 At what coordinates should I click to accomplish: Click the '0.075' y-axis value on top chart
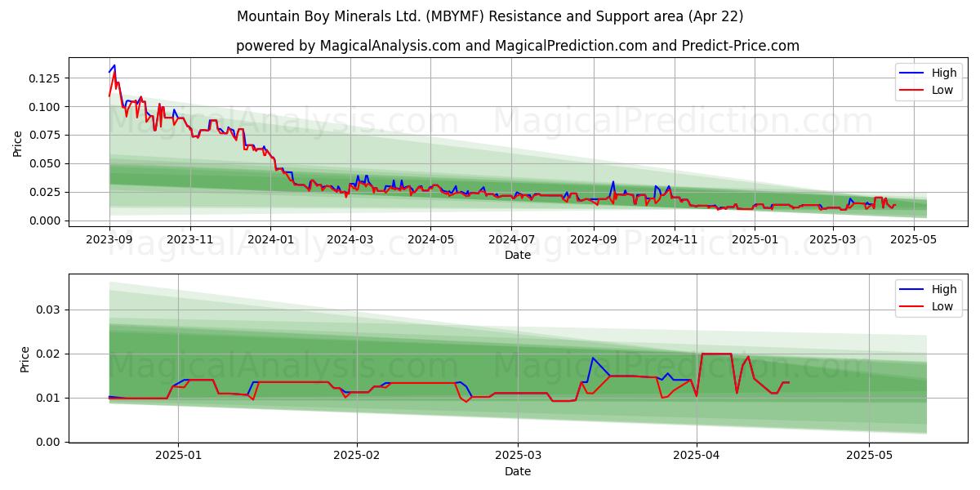click(46, 136)
